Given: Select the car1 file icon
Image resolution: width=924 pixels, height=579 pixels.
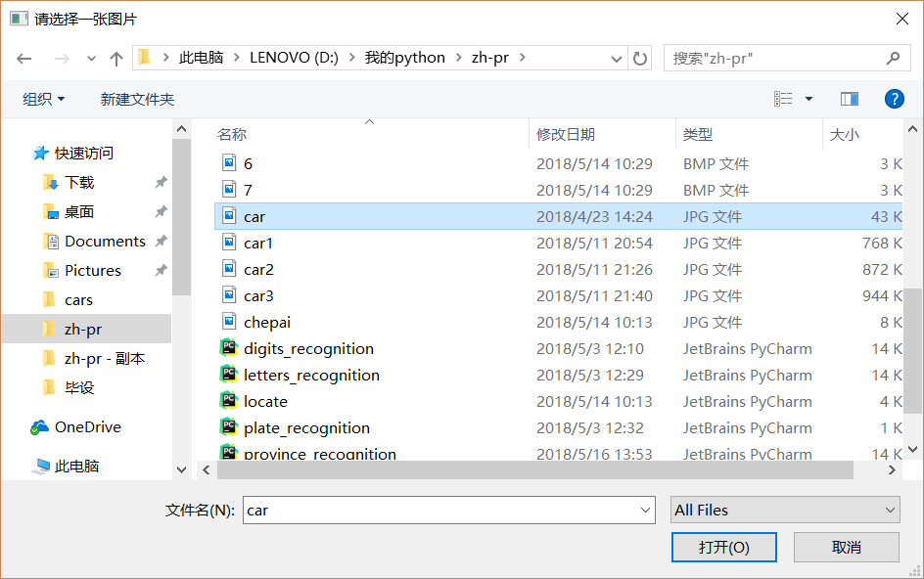Looking at the screenshot, I should (x=229, y=243).
